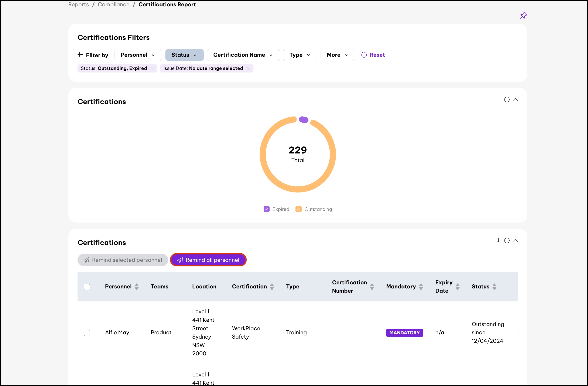Refresh the Certifications chart panel
The height and width of the screenshot is (386, 588).
[507, 100]
